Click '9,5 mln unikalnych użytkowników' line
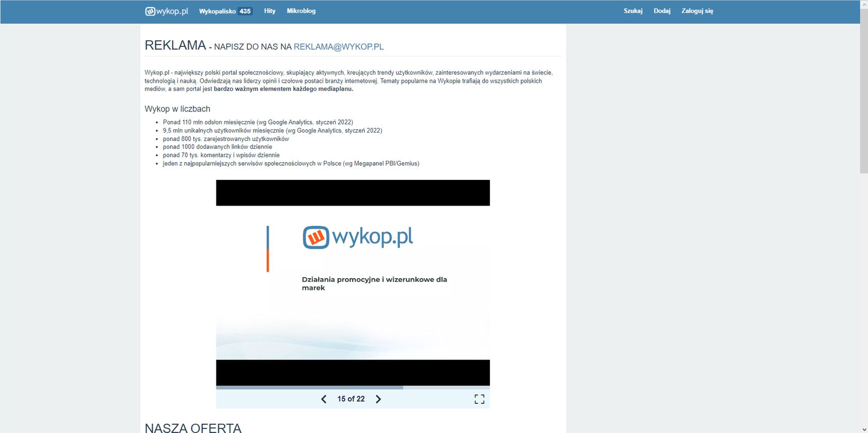This screenshot has height=433, width=868. point(273,131)
